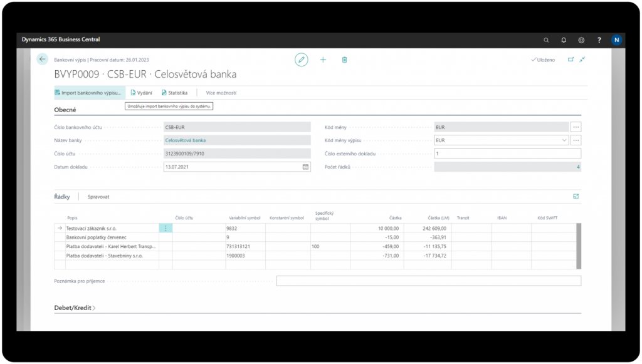Expand the Kód měny výpisu dropdown
This screenshot has height=364, width=642.
(x=564, y=140)
